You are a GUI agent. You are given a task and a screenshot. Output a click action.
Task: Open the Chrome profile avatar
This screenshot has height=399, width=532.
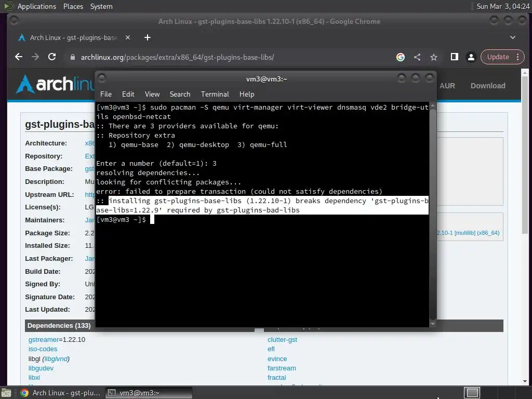471,57
